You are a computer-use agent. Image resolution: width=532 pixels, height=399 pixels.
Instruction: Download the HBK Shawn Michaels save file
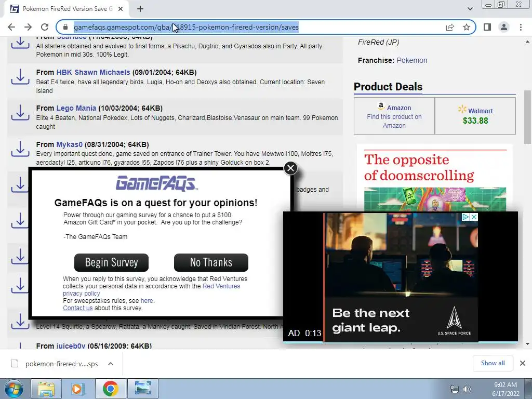click(20, 77)
